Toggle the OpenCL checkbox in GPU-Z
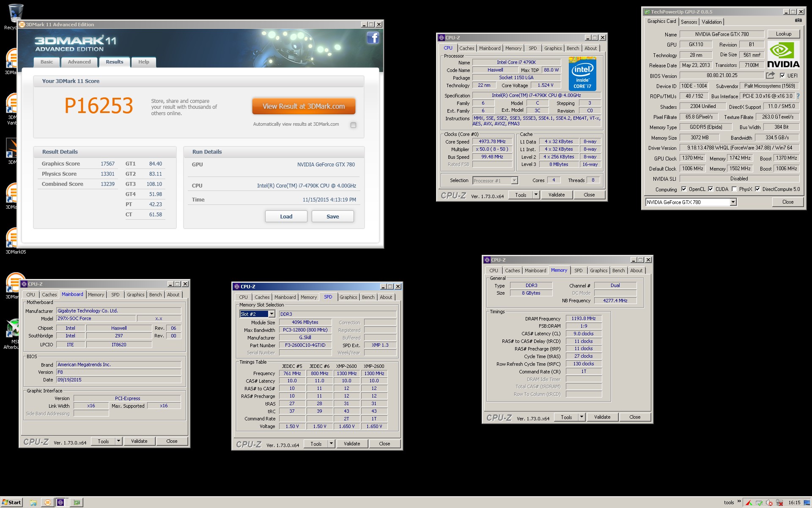This screenshot has width=812, height=508. 684,189
